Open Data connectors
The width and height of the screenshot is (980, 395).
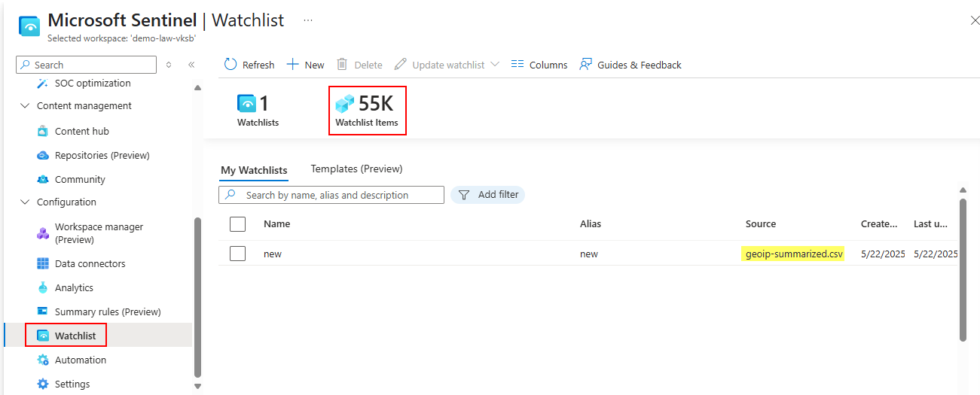(x=90, y=263)
